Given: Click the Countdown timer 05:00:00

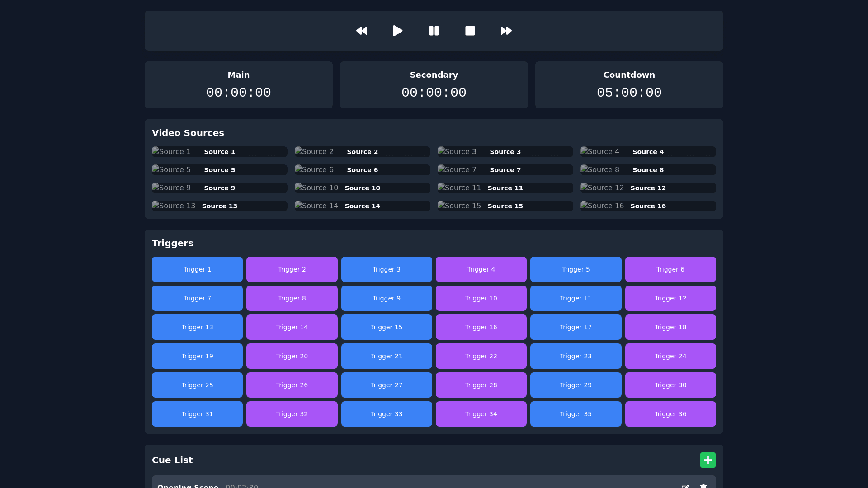Looking at the screenshot, I should click(629, 92).
